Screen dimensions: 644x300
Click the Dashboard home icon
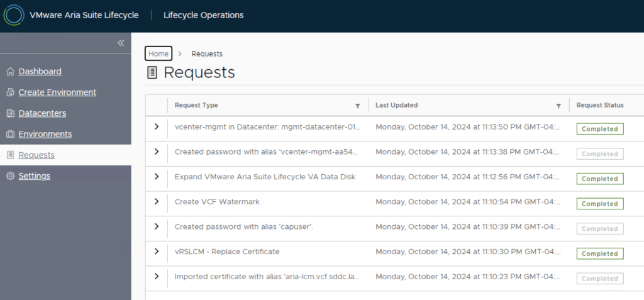click(x=10, y=72)
